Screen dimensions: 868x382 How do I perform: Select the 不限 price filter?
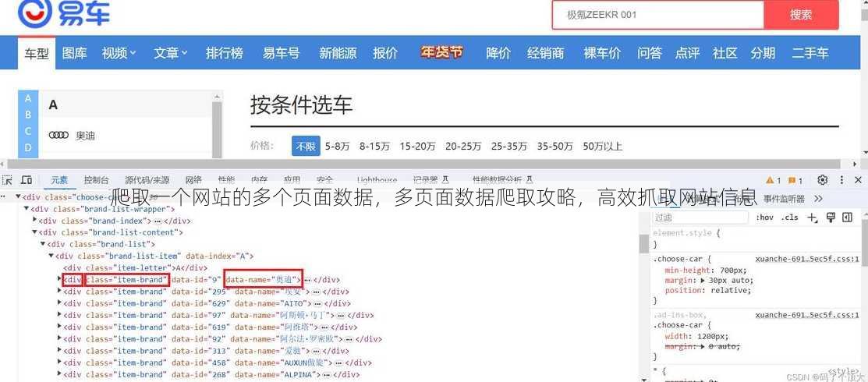point(306,146)
